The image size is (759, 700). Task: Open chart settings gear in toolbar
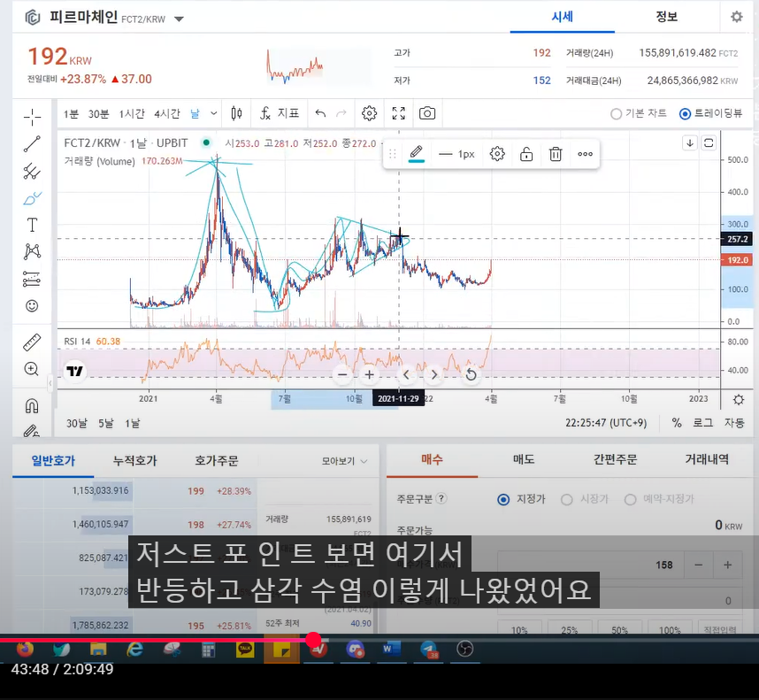click(370, 113)
